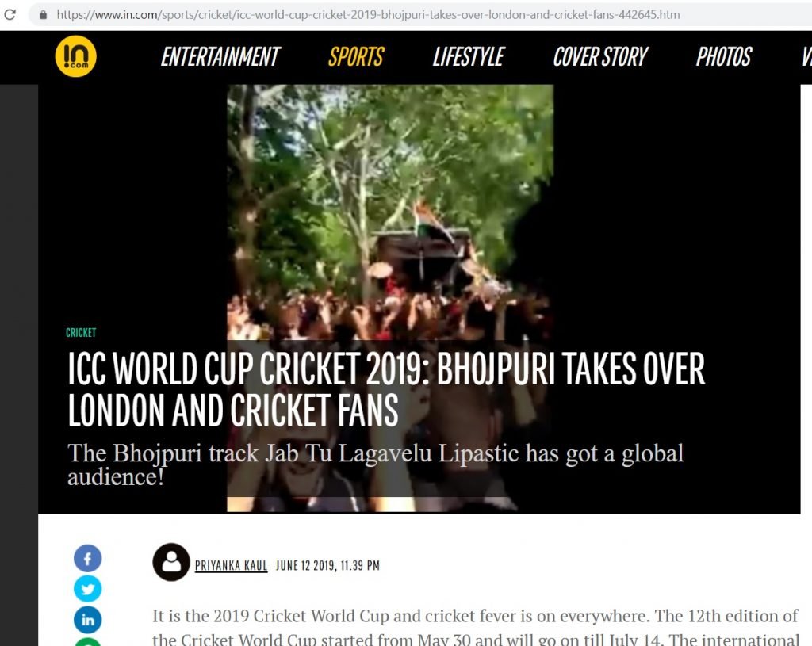Switch to the Photos section
812x646 pixels.
[723, 57]
